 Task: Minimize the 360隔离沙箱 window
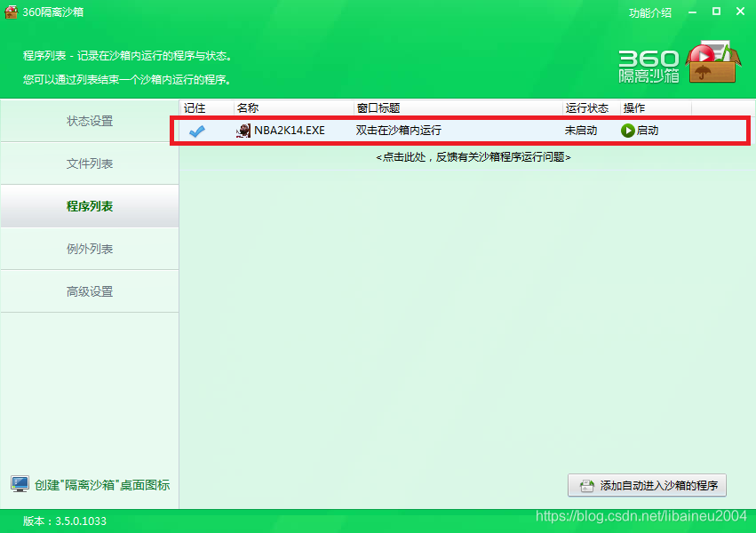(692, 12)
